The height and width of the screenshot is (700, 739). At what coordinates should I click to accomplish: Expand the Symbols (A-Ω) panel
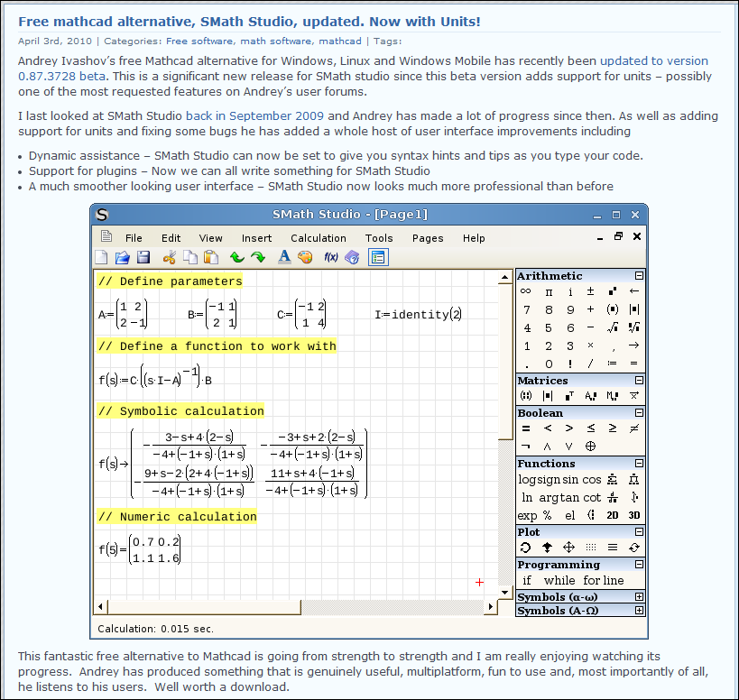[x=639, y=611]
